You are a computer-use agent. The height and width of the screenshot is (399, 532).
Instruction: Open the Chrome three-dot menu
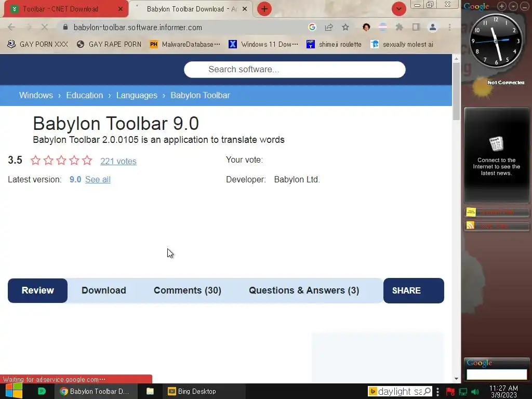click(x=449, y=27)
